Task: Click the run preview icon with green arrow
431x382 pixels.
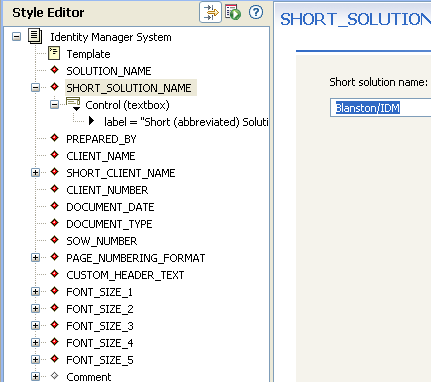Action: click(x=233, y=12)
